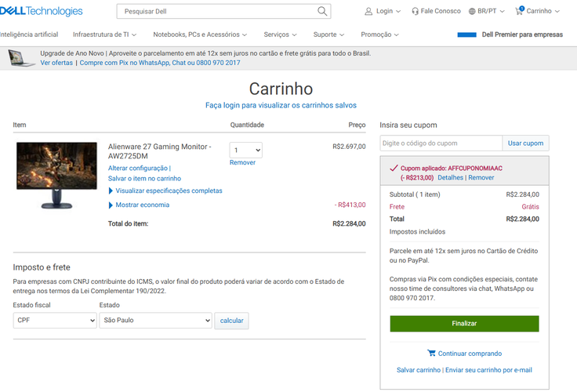Open Inteligência artificial menu item
577x392 pixels.
(x=29, y=34)
